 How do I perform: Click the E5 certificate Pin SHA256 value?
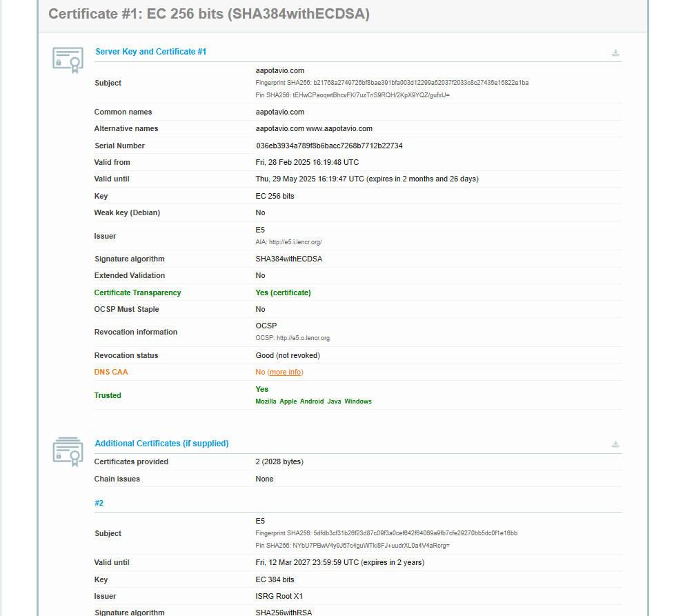pyautogui.click(x=353, y=546)
